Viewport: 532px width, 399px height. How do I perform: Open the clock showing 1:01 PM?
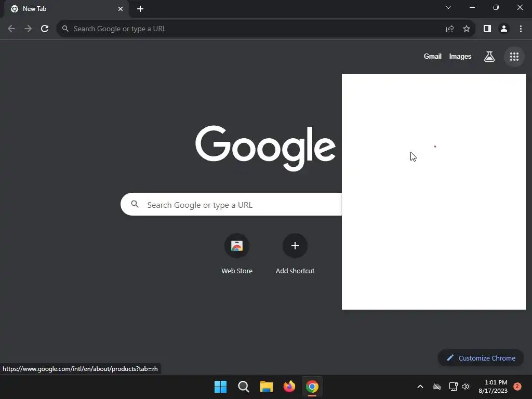coord(493,387)
